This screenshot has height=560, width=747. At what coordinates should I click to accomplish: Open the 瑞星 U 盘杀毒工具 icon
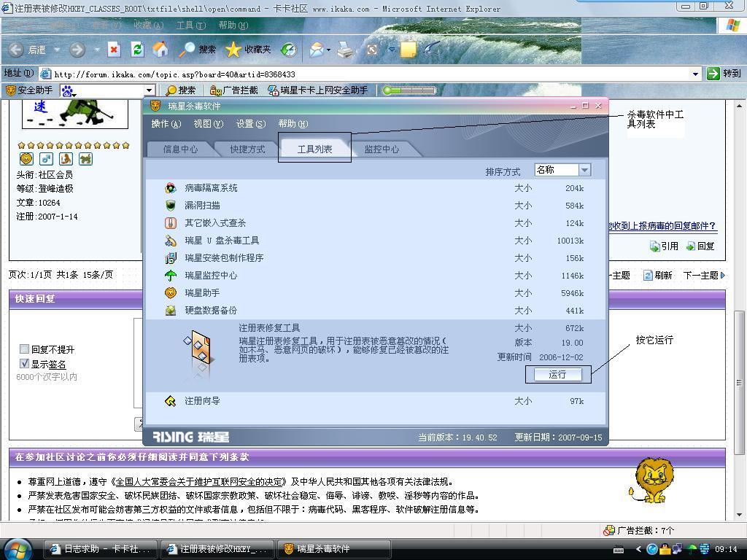coord(171,241)
